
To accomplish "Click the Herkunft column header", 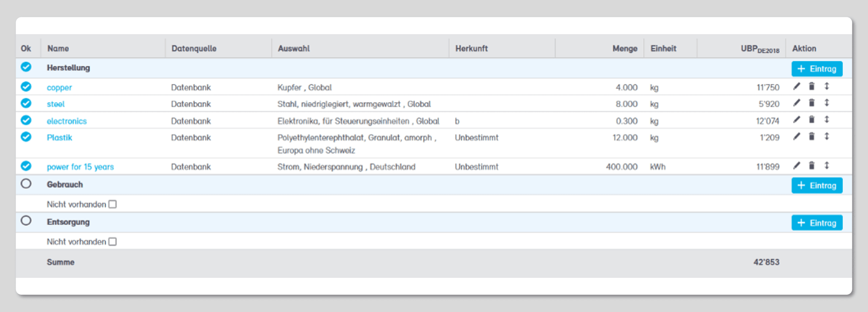I will 471,48.
